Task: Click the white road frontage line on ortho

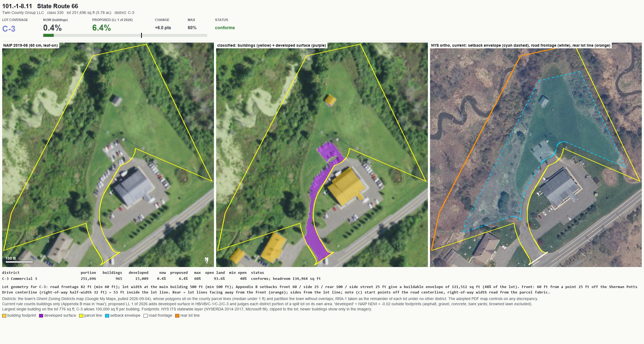Action: point(538,258)
